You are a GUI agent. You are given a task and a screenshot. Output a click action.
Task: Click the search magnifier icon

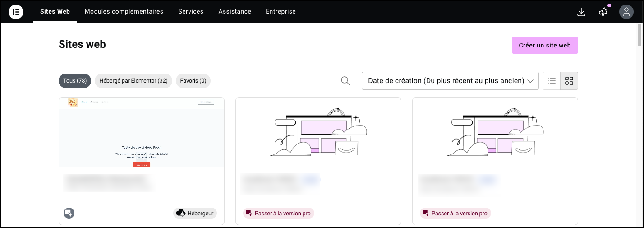click(x=345, y=81)
